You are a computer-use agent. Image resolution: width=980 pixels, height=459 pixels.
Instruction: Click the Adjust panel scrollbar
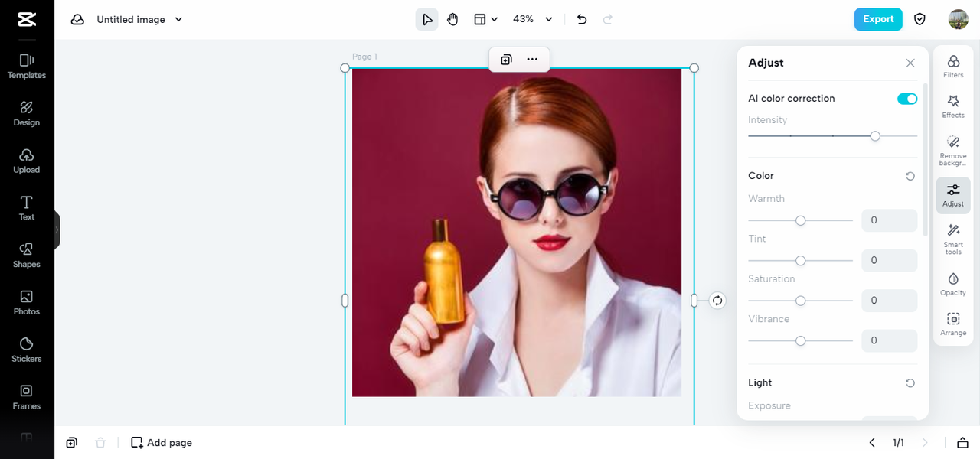(x=925, y=159)
